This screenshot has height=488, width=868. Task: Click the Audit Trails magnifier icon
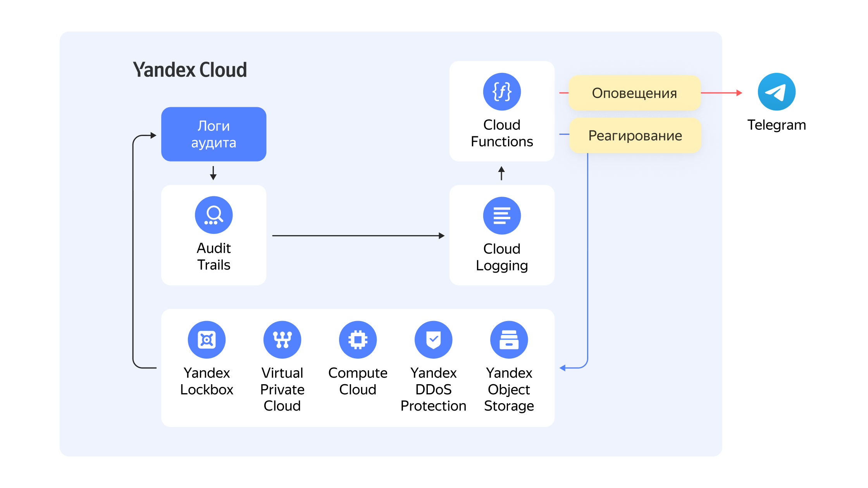214,215
